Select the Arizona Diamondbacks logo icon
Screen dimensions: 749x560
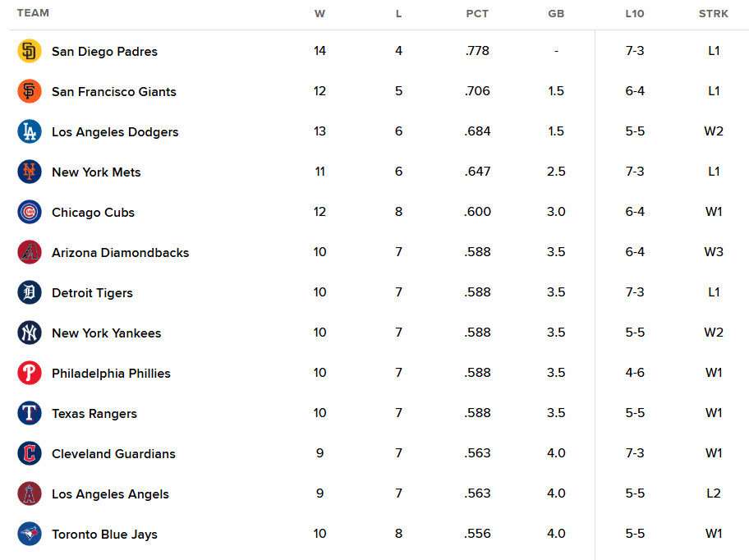29,252
